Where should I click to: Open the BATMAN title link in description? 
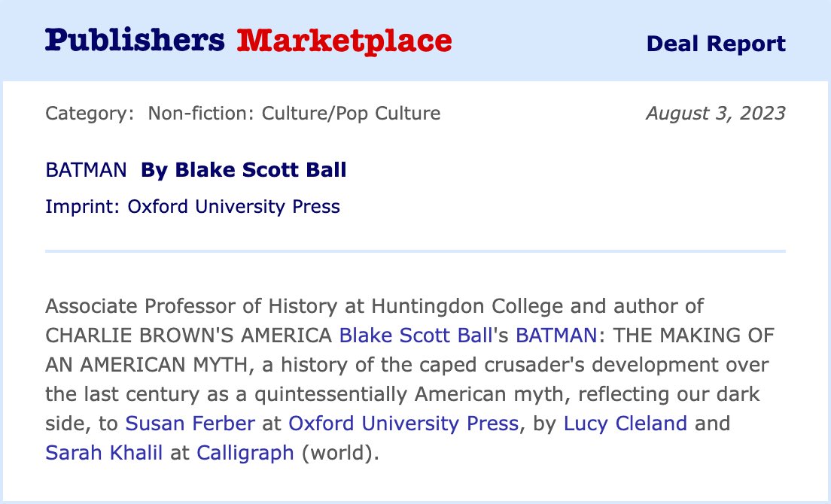(556, 335)
